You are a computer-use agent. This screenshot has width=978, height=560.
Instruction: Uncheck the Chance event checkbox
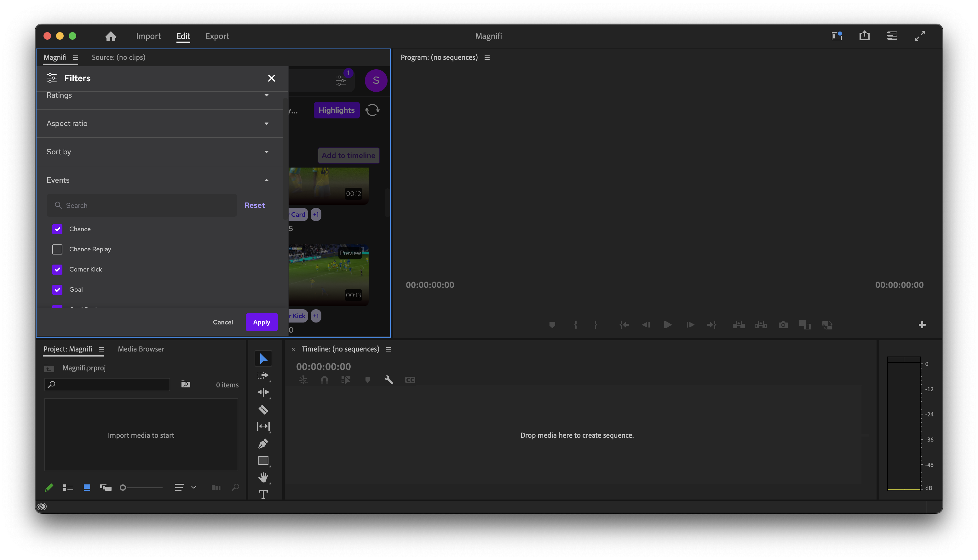pyautogui.click(x=57, y=229)
